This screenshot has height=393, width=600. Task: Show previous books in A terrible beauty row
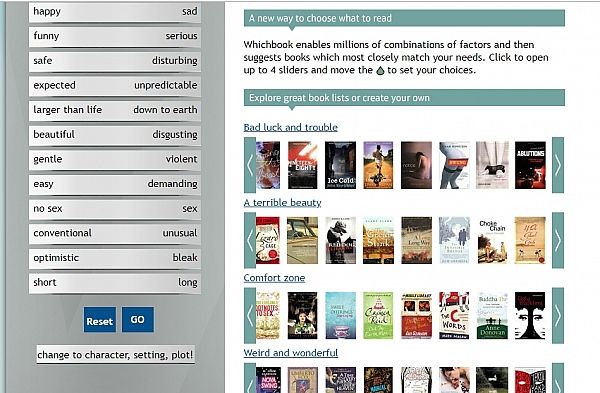[250, 240]
